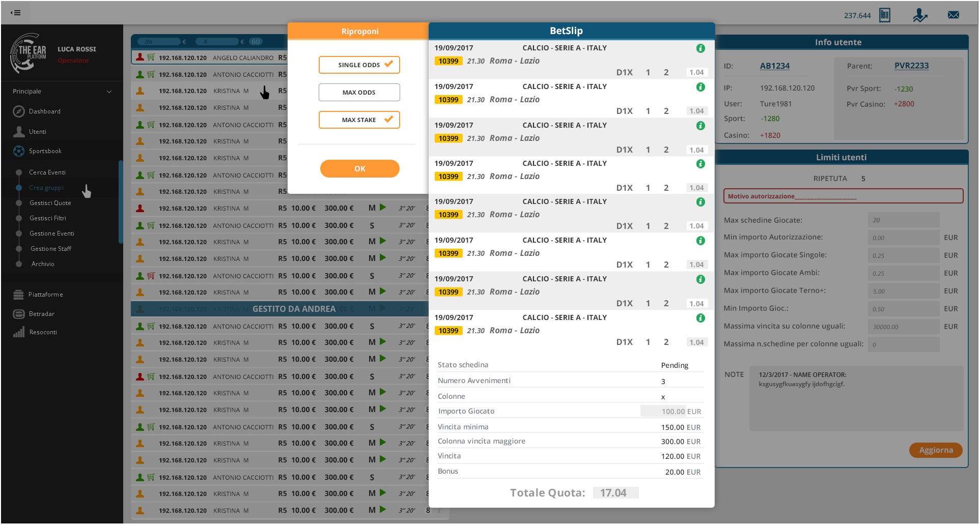The height and width of the screenshot is (525, 980).
Task: Click The Ear Platform logo
Action: click(x=28, y=53)
